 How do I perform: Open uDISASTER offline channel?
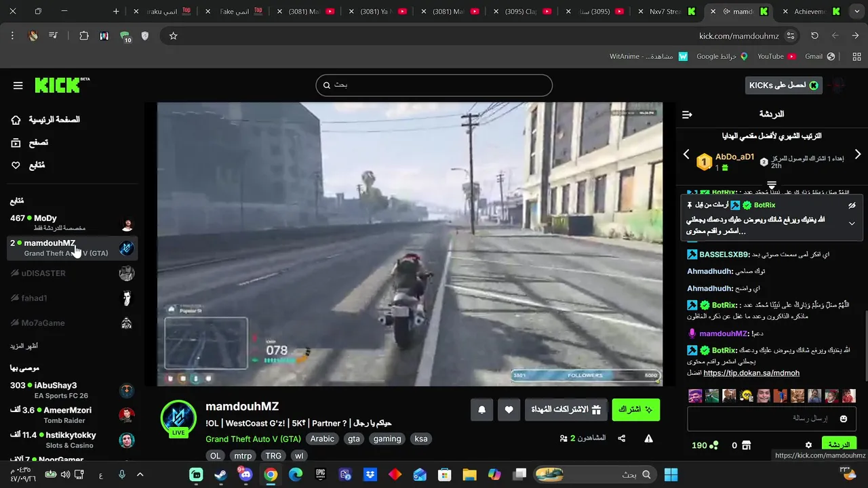[72, 273]
